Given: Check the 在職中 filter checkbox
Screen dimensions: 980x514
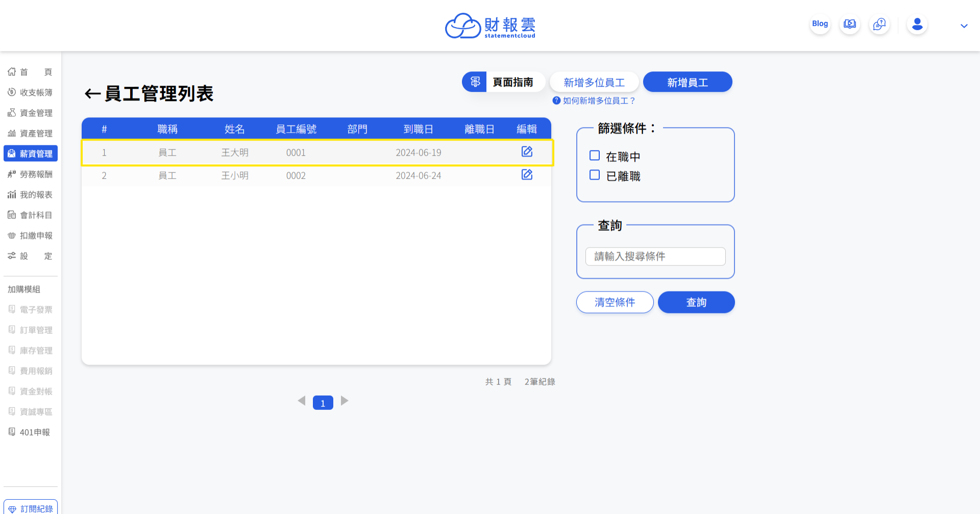Looking at the screenshot, I should point(595,156).
